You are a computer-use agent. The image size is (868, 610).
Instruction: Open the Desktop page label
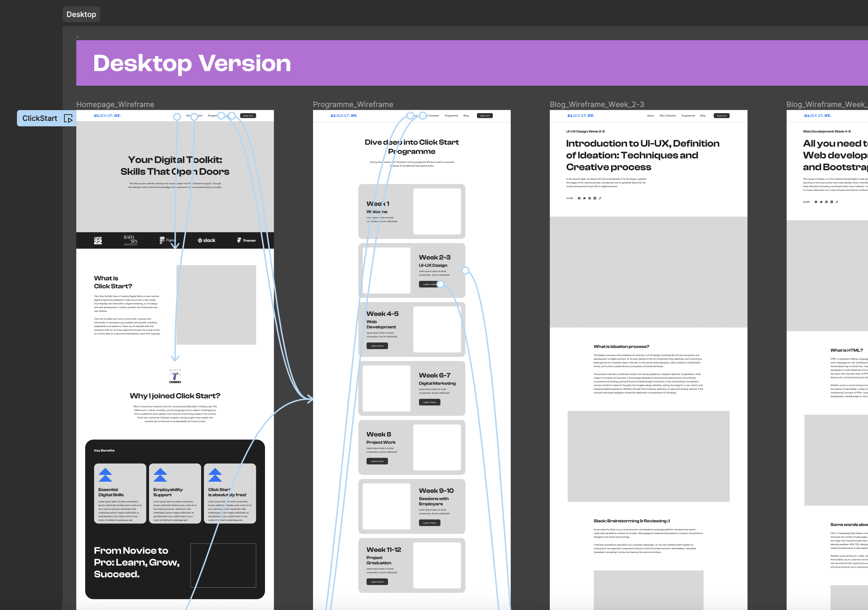tap(81, 14)
